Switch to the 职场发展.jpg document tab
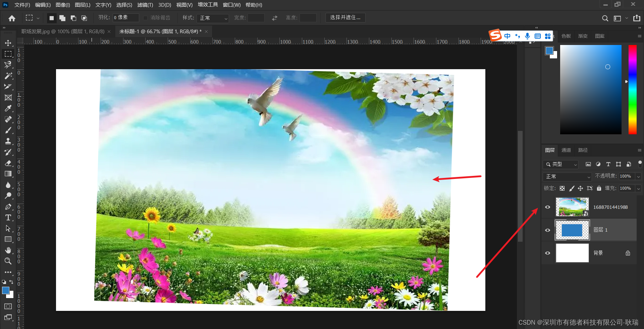 click(63, 31)
